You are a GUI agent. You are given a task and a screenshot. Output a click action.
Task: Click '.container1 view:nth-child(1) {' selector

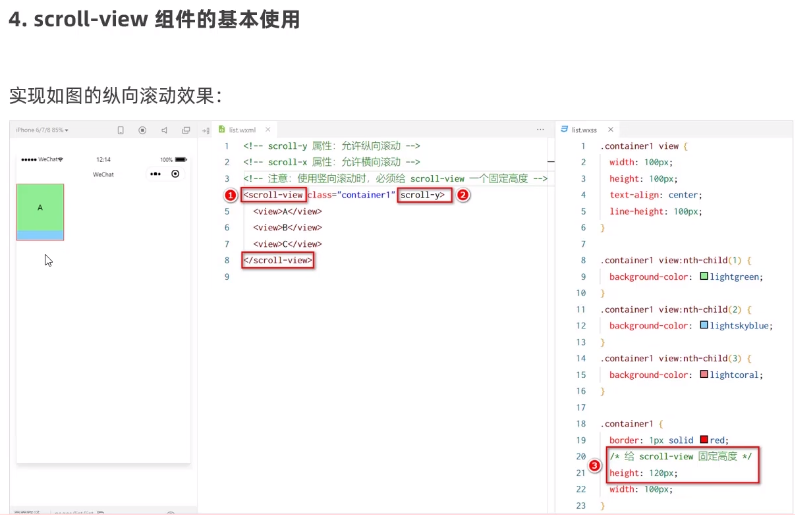[676, 260]
